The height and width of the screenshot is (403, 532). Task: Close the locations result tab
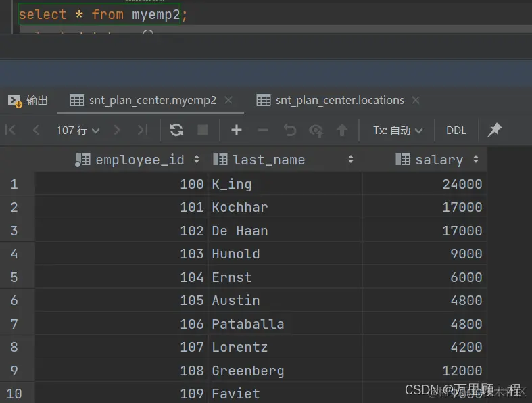(x=416, y=100)
